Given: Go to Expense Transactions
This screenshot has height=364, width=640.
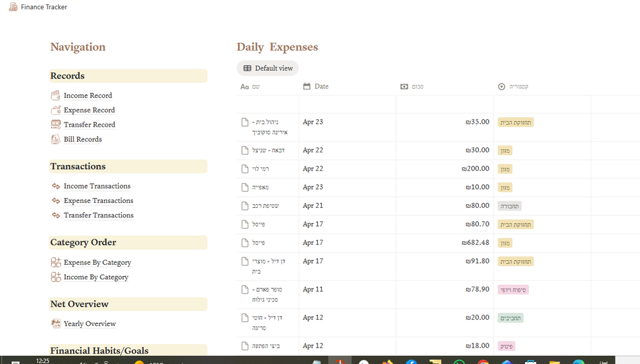Looking at the screenshot, I should [98, 200].
